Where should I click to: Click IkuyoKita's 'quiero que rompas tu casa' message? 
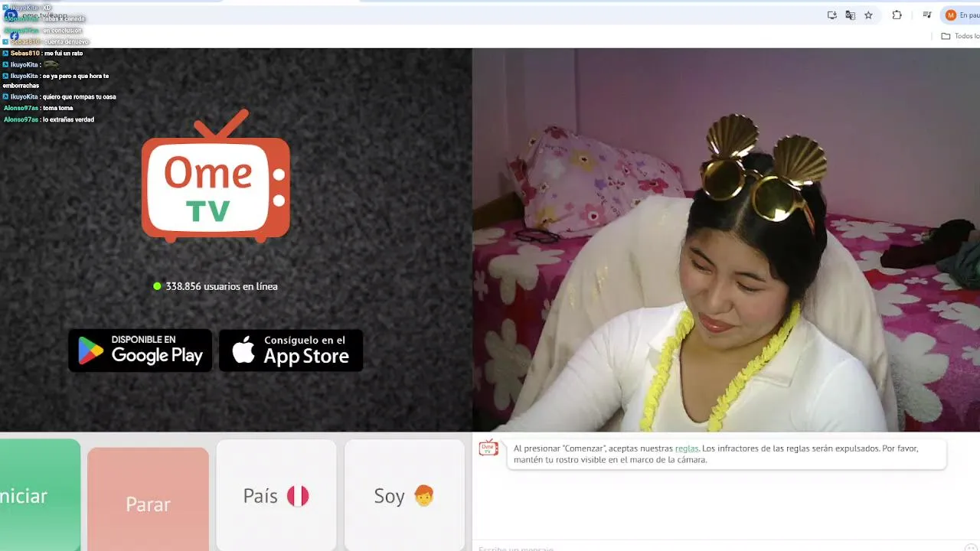point(60,97)
